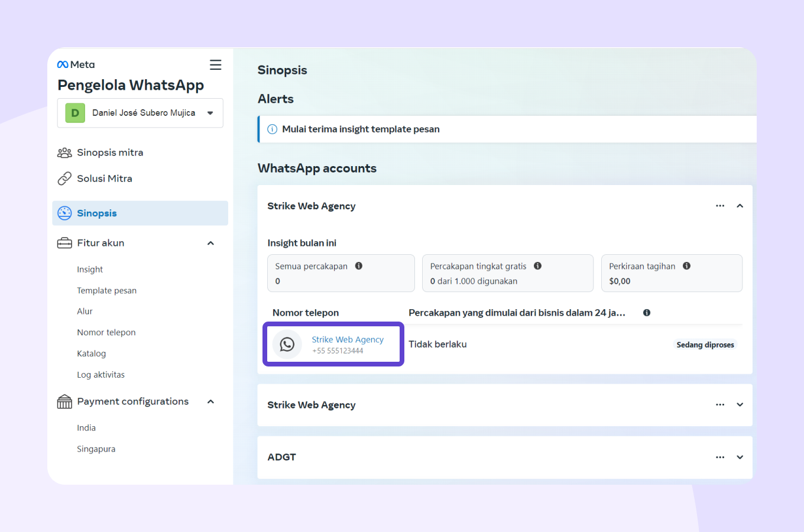The height and width of the screenshot is (532, 804).
Task: Select Singapura payment configuration
Action: (x=96, y=449)
